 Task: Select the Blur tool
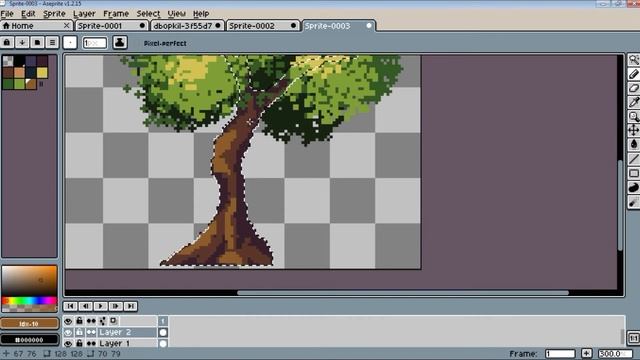click(x=633, y=202)
